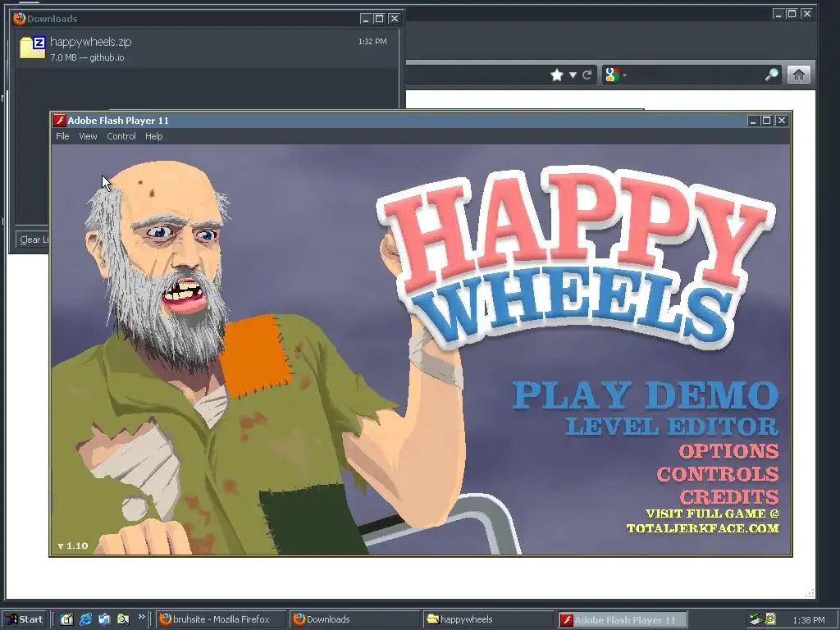Viewport: 840px width, 630px height.
Task: Open the game OPTIONS screen
Action: point(729,451)
